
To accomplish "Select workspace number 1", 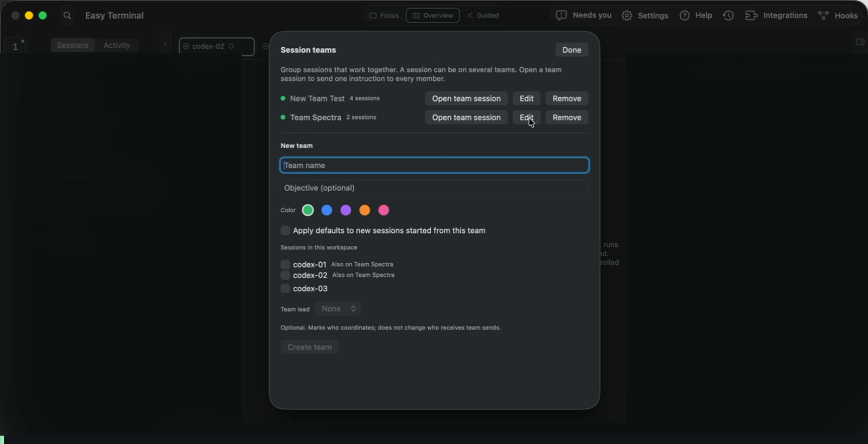I will point(15,46).
